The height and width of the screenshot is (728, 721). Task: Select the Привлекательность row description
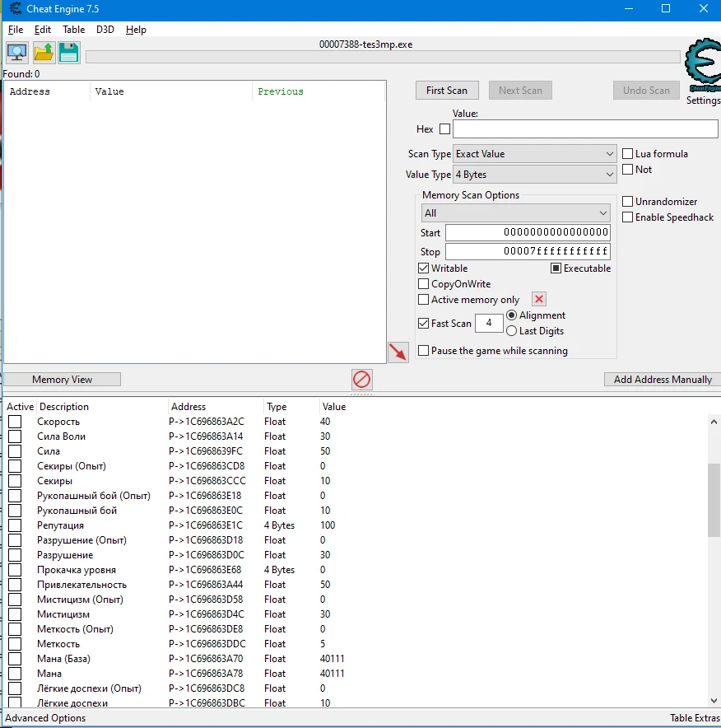click(81, 585)
